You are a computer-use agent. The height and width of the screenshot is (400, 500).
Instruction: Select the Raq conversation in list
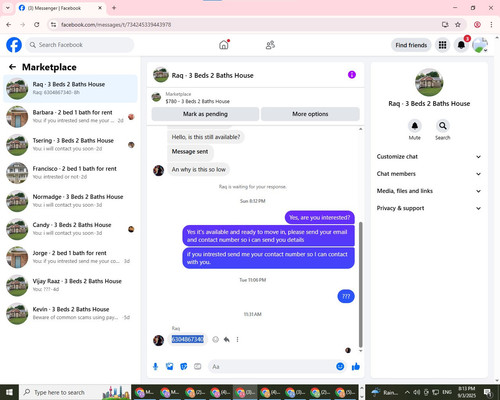click(70, 88)
